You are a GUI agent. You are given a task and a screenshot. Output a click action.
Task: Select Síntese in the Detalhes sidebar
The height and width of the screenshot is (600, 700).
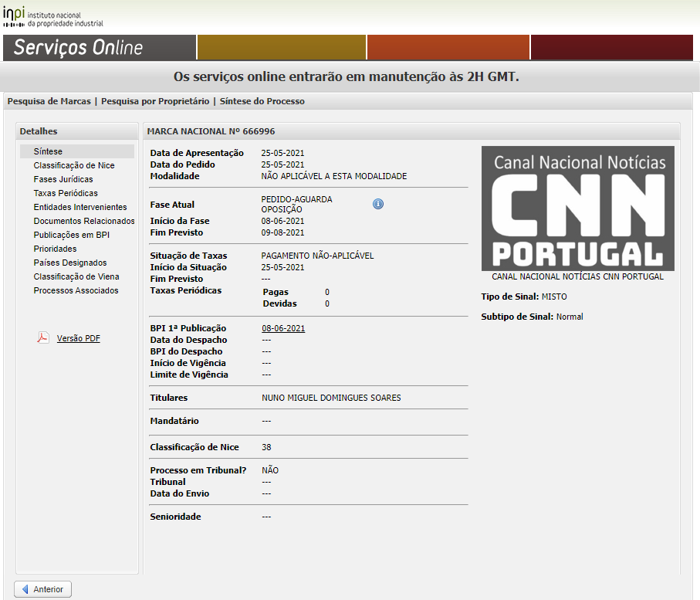[x=76, y=151]
